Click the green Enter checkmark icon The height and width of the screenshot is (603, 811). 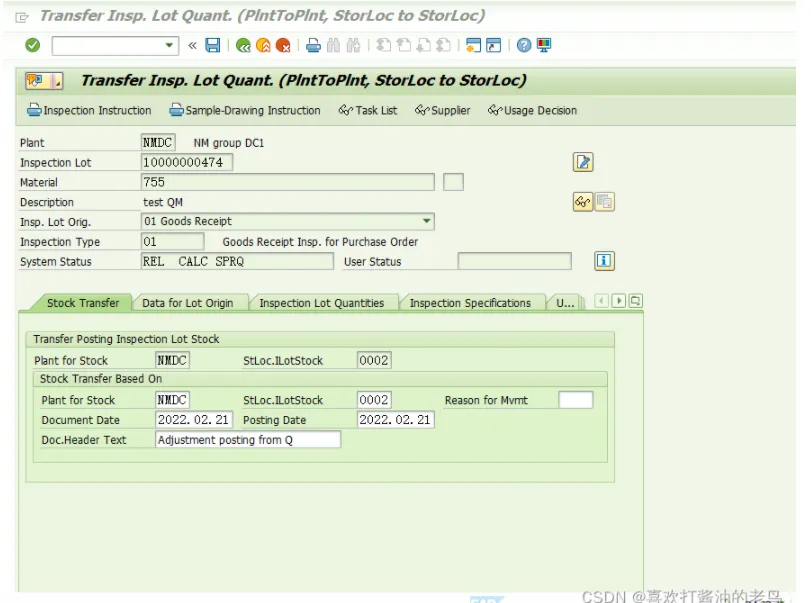pos(33,46)
